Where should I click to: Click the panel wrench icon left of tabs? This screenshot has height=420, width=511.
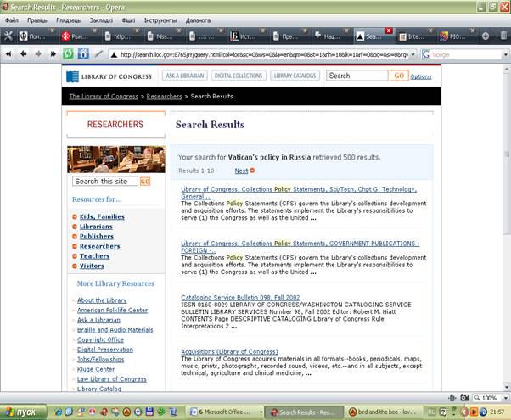point(8,36)
